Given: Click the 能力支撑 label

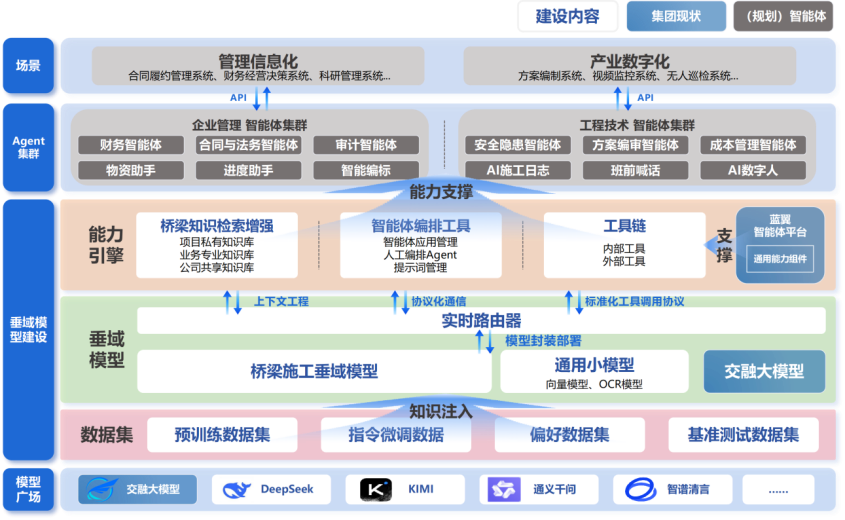Looking at the screenshot, I should [441, 191].
